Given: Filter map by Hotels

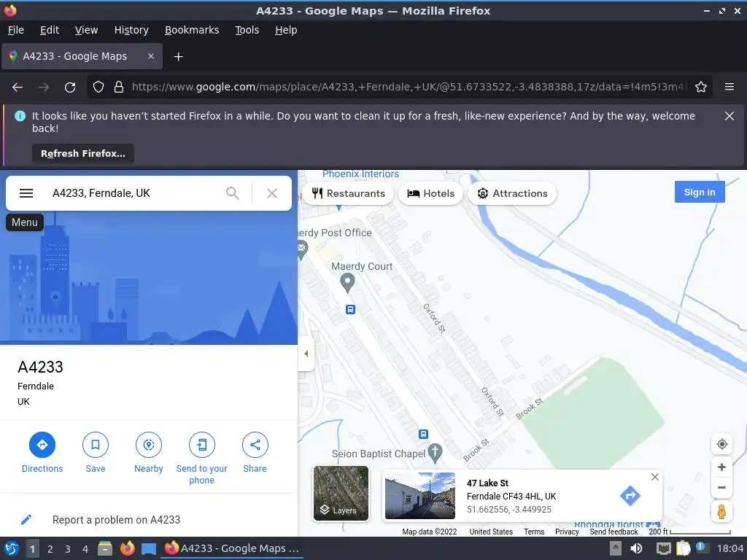Looking at the screenshot, I should [x=430, y=193].
